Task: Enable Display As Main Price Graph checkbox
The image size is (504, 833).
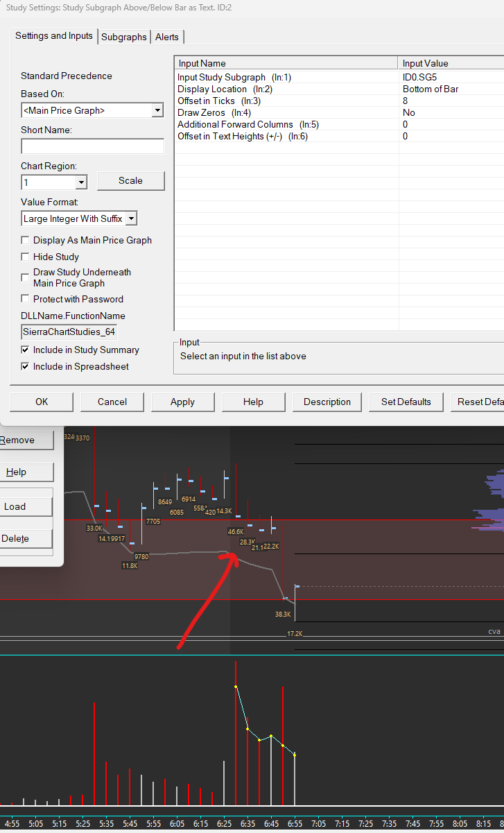Action: [x=26, y=240]
